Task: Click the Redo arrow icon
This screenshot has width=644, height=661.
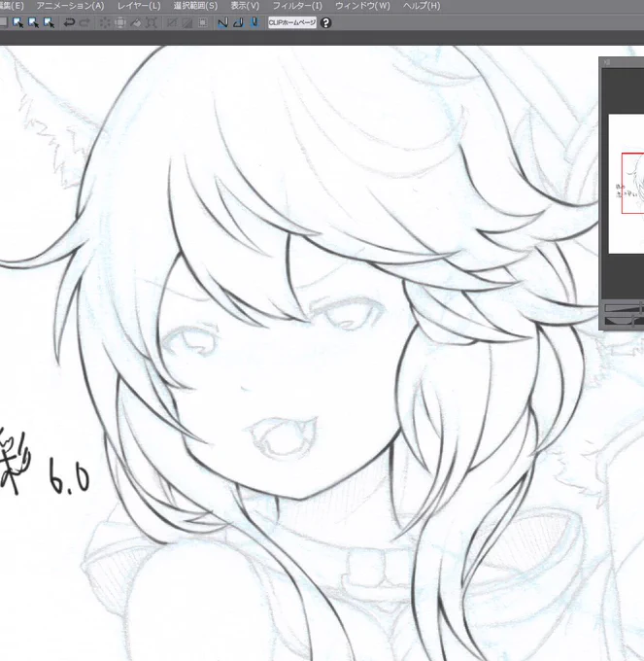Action: tap(85, 22)
